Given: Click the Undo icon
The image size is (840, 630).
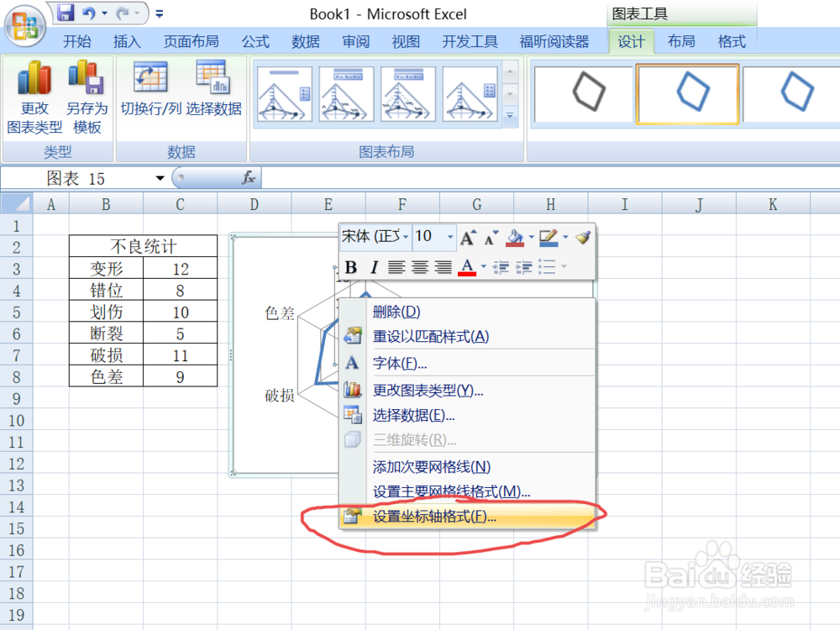Looking at the screenshot, I should [90, 12].
